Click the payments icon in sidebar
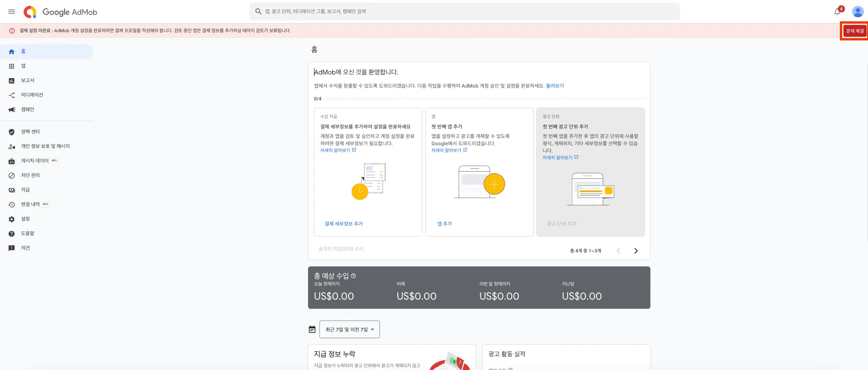This screenshot has height=370, width=868. [12, 190]
